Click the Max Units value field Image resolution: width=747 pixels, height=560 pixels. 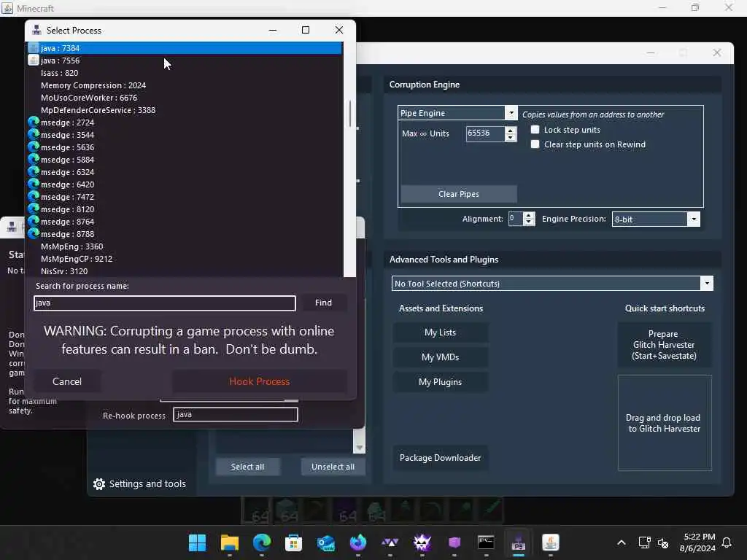coord(485,133)
